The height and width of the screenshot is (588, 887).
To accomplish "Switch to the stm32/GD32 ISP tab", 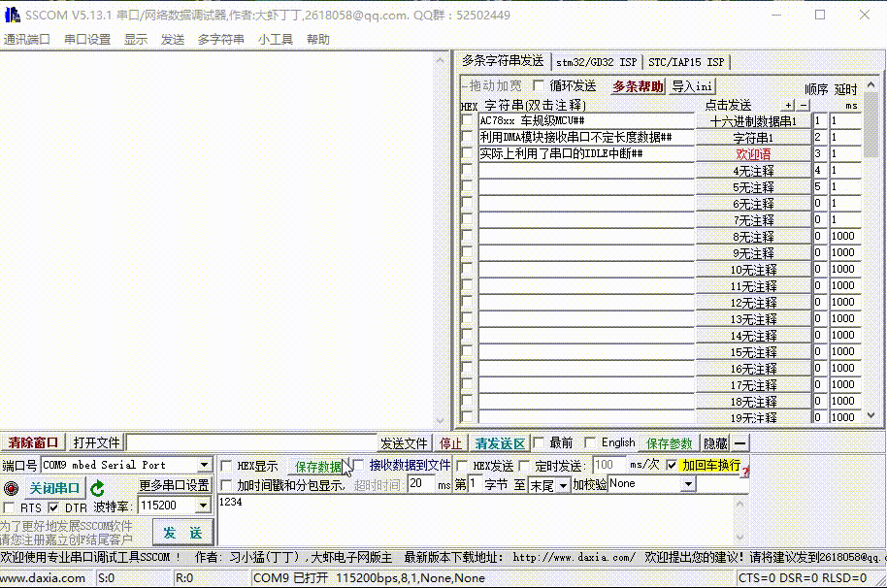I will click(x=596, y=62).
